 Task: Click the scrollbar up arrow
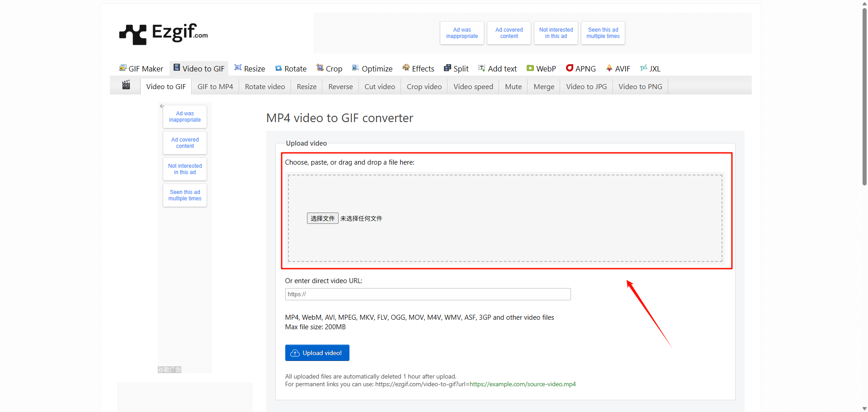coord(864,3)
